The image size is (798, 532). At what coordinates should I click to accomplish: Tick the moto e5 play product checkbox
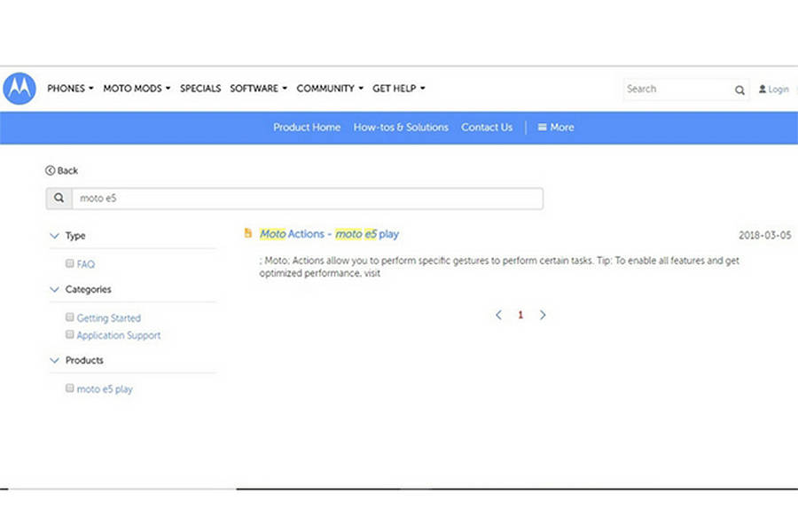pyautogui.click(x=70, y=388)
